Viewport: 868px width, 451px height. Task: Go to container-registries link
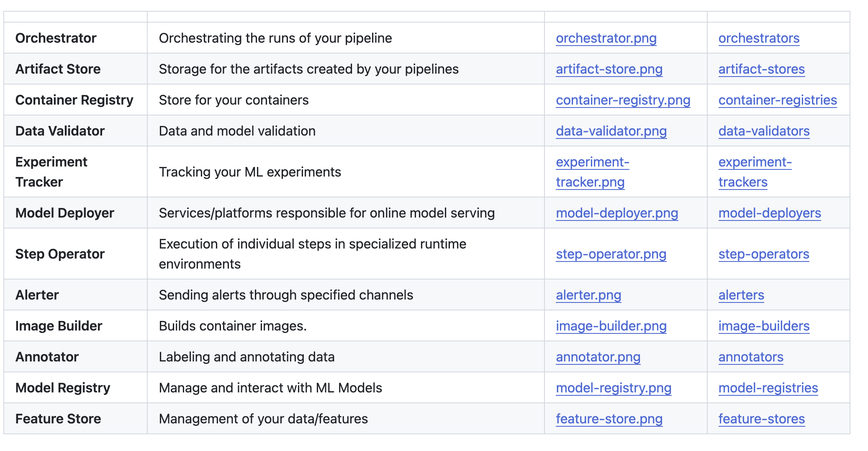pyautogui.click(x=778, y=100)
